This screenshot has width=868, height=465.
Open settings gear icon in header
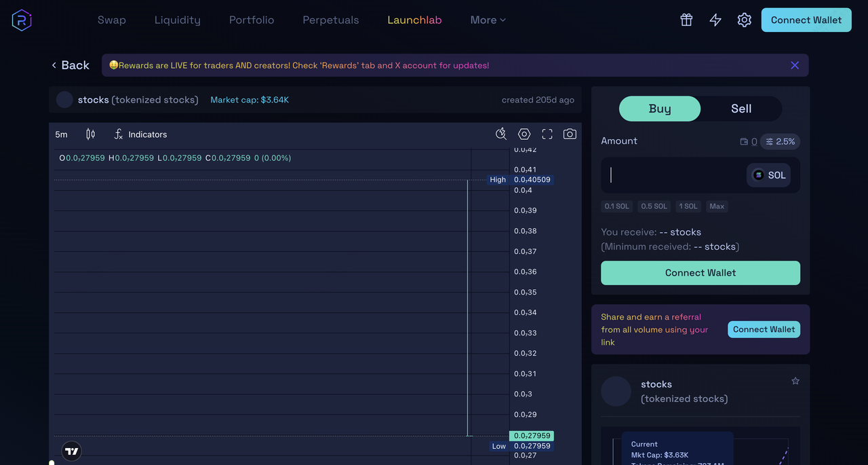pyautogui.click(x=745, y=20)
